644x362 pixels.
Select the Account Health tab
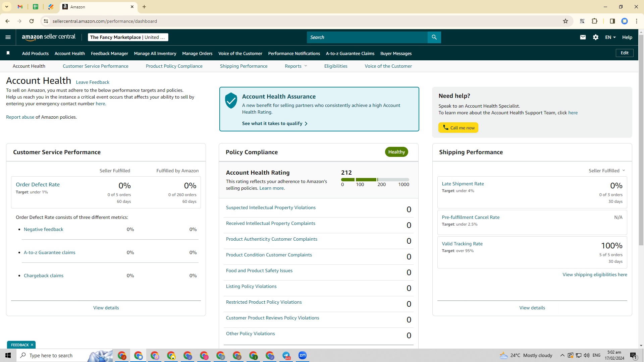pos(29,66)
